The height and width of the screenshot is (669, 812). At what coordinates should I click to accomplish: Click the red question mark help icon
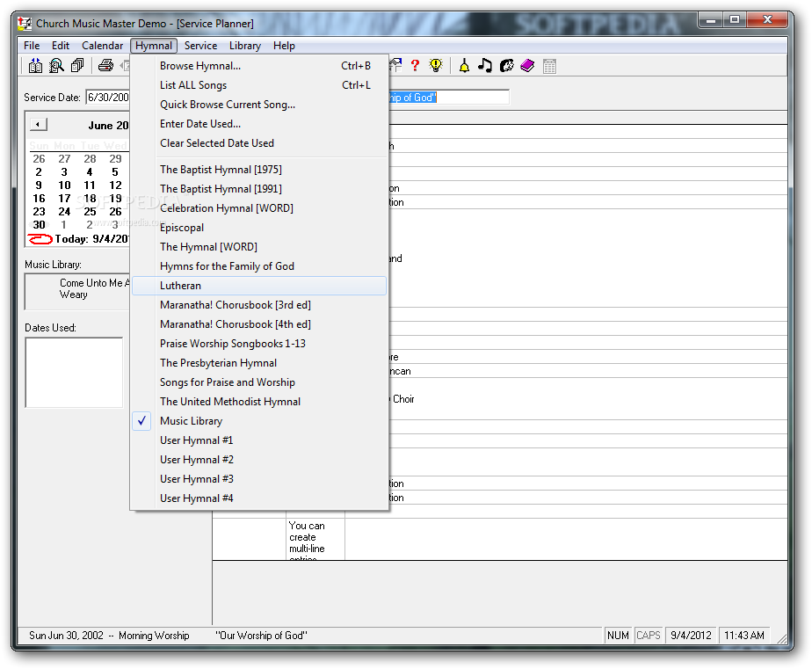click(x=415, y=65)
